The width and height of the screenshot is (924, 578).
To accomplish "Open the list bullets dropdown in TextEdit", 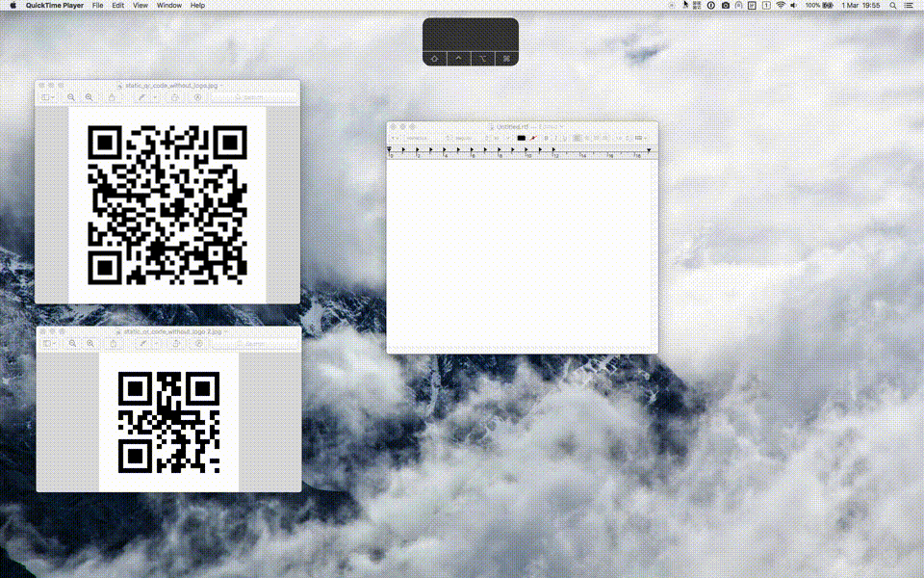I will pyautogui.click(x=641, y=138).
